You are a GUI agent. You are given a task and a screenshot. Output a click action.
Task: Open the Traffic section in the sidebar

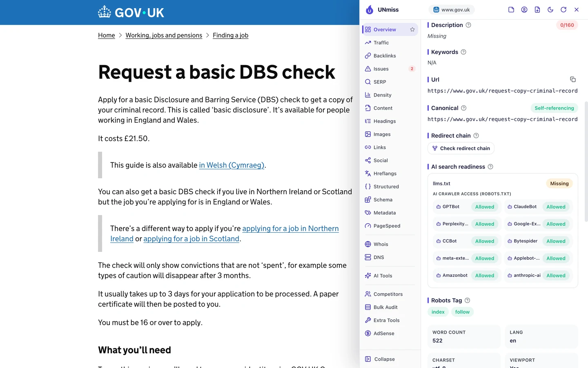(x=390, y=43)
